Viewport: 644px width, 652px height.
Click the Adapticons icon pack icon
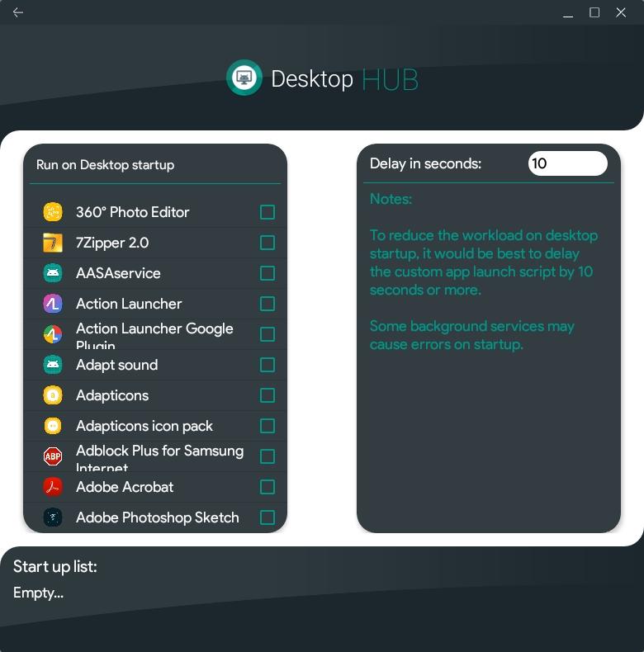tap(53, 426)
